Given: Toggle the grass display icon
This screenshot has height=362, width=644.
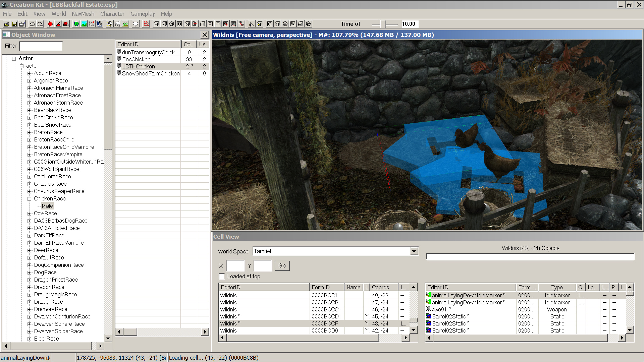Looking at the screenshot, I should click(x=125, y=24).
